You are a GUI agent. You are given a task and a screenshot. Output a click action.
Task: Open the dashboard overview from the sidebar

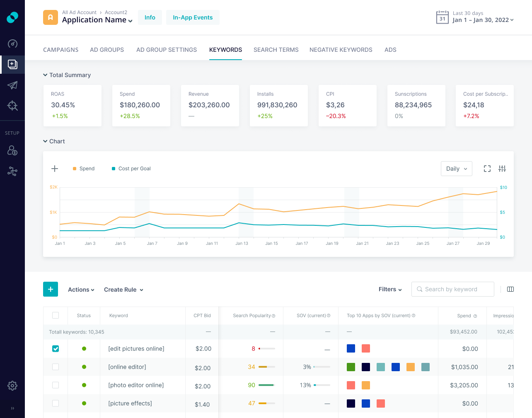pyautogui.click(x=12, y=44)
